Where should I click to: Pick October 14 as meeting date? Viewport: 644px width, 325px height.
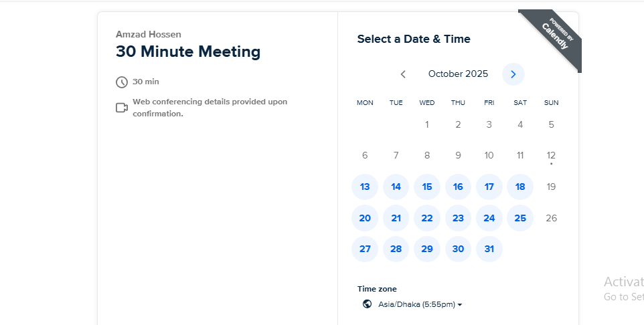click(x=396, y=187)
